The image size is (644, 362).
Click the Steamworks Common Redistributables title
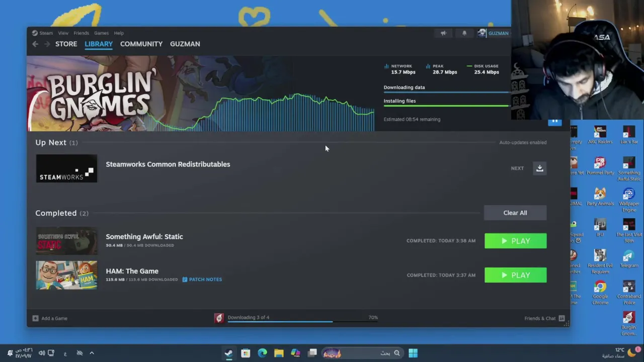point(168,164)
